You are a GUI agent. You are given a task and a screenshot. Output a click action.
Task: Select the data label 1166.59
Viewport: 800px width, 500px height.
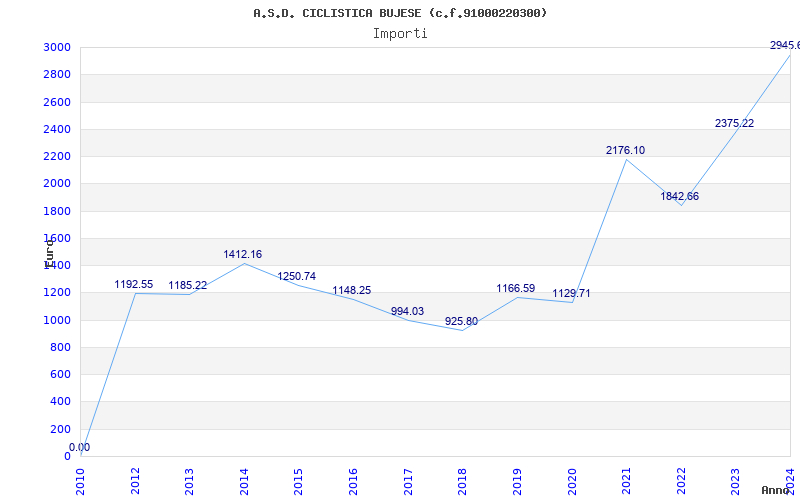point(516,288)
